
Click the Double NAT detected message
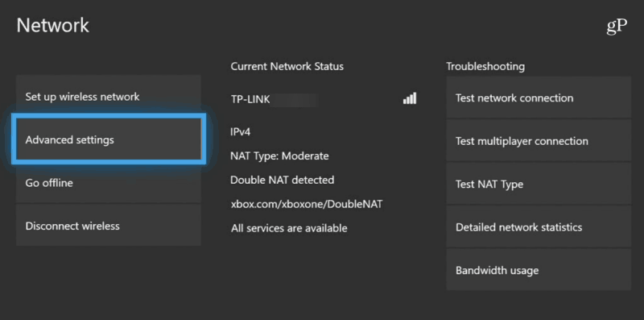coord(283,180)
